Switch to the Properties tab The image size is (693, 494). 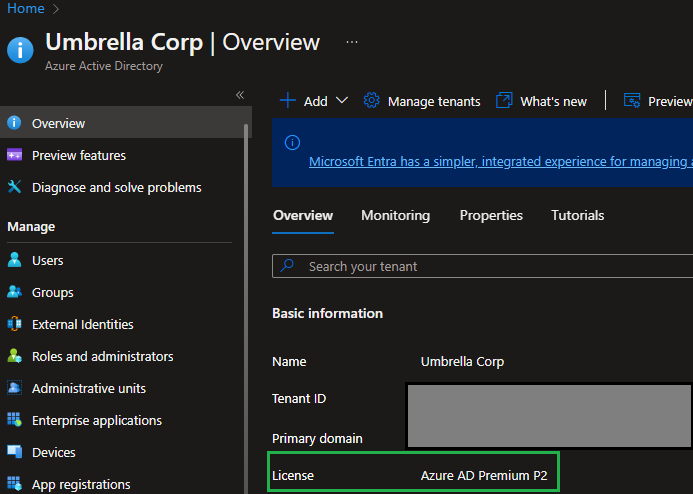pos(491,216)
